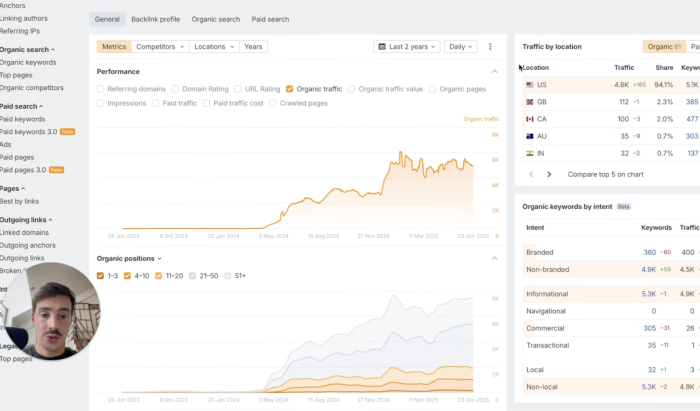The height and width of the screenshot is (411, 700).
Task: Toggle the 1–3 organic positions checkbox
Action: (x=101, y=275)
